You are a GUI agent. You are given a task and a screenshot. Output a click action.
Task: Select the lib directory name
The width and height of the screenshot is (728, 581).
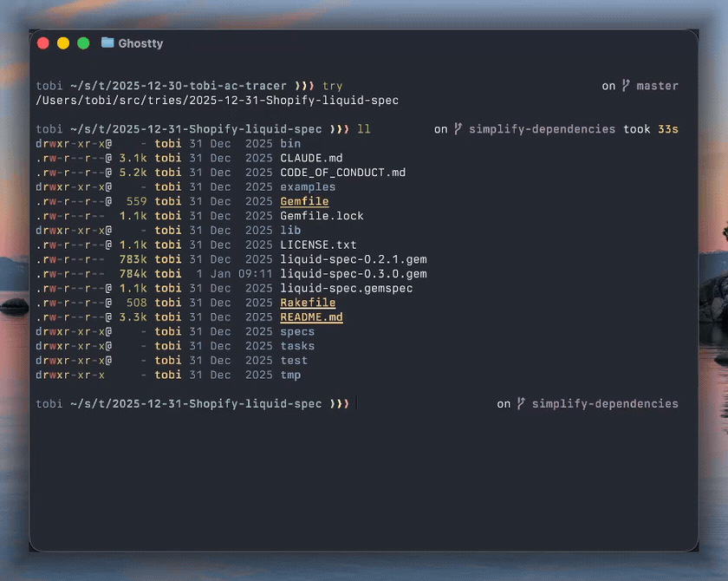[x=291, y=230]
